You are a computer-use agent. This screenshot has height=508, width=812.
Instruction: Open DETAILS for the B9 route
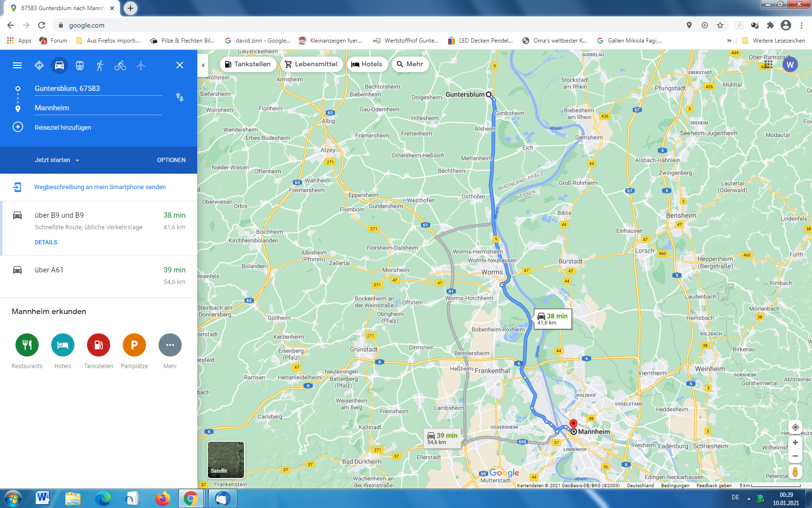click(x=46, y=242)
